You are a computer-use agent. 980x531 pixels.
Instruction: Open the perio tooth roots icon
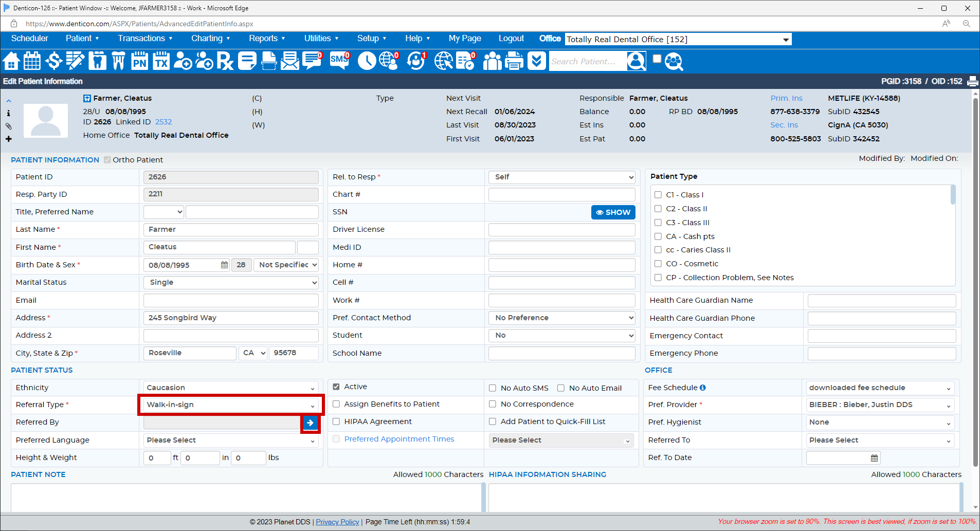pos(119,61)
